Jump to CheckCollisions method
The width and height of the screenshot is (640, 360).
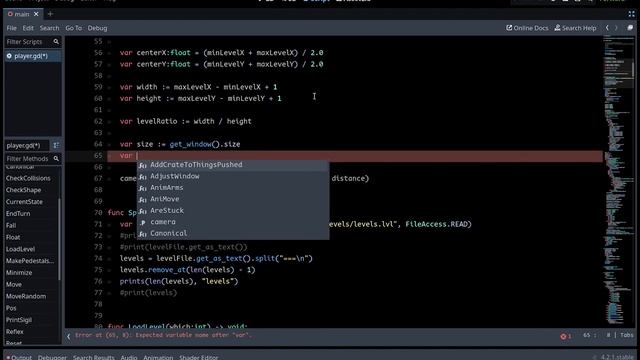coord(28,178)
